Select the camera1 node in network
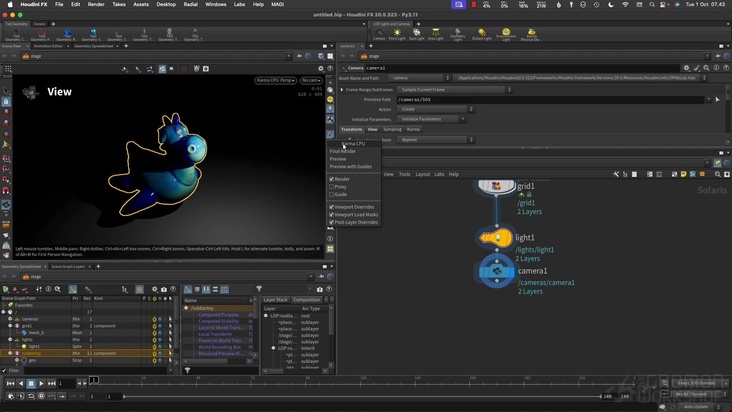The width and height of the screenshot is (732, 412). point(497,271)
